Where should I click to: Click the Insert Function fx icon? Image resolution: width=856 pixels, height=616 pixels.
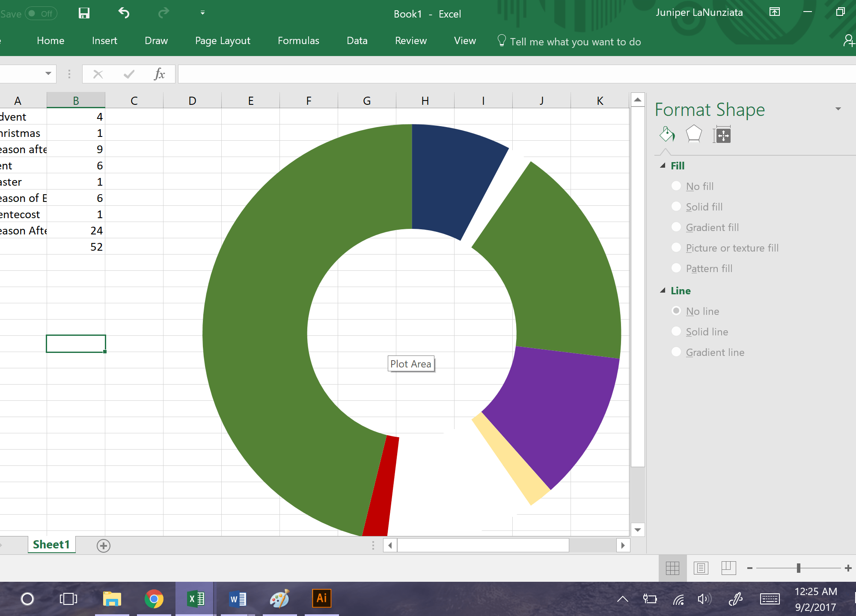pyautogui.click(x=159, y=74)
